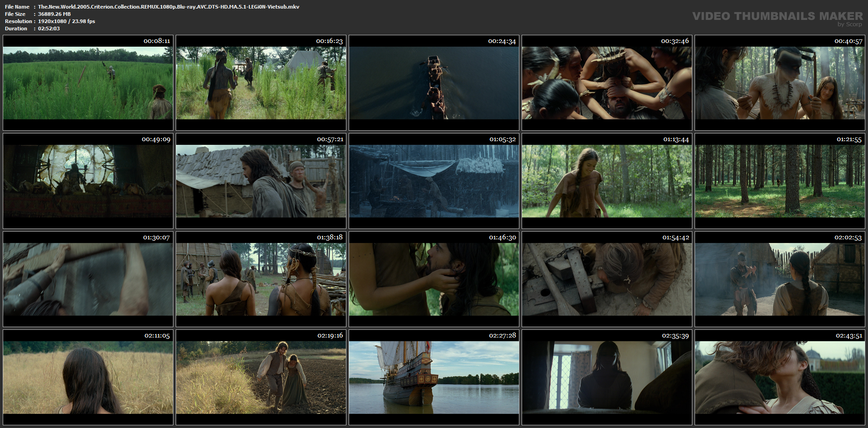This screenshot has width=868, height=428.
Task: Click the 02:11:05 timestamp text
Action: (x=157, y=336)
